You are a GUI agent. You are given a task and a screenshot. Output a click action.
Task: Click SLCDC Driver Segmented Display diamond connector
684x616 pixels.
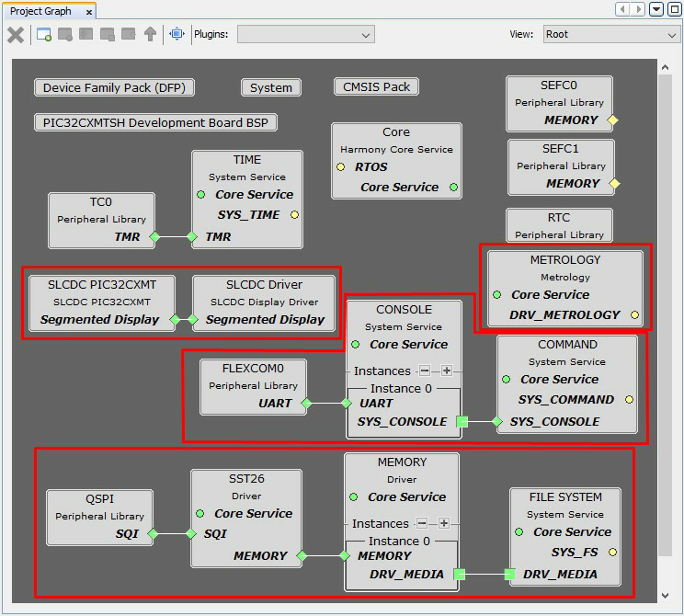[193, 320]
